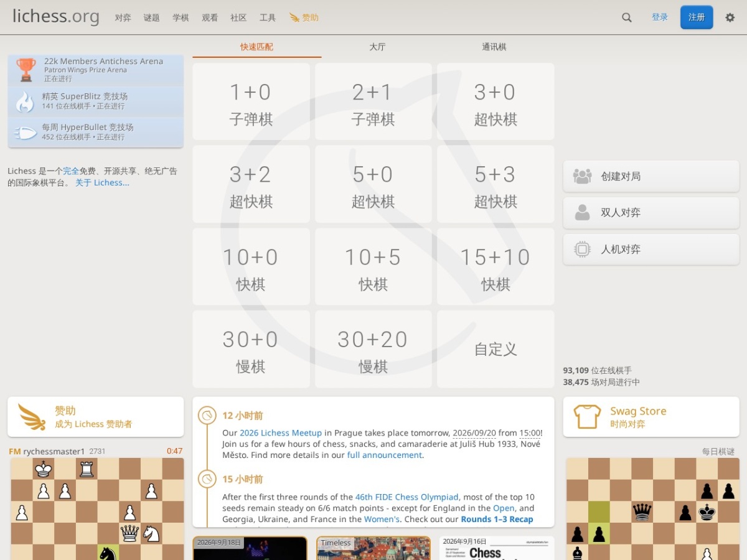Open the 工具 menu

pos(268,18)
